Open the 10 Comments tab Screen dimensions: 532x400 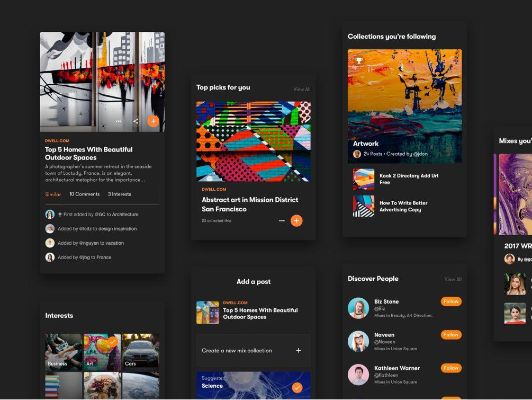tap(84, 194)
